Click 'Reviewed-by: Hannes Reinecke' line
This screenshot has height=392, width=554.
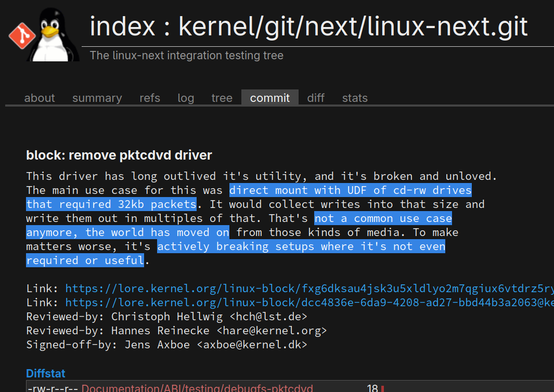(x=176, y=331)
